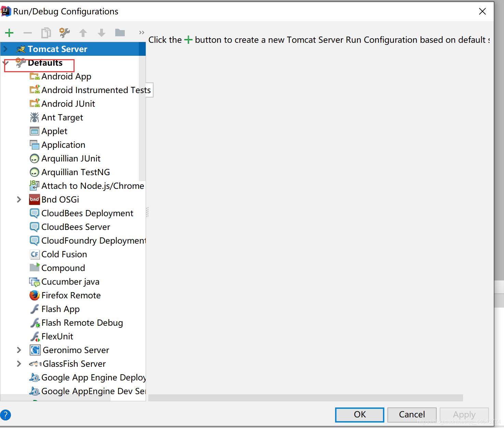Click the Android App icon
Viewport: 504px width, 428px height.
[x=35, y=76]
